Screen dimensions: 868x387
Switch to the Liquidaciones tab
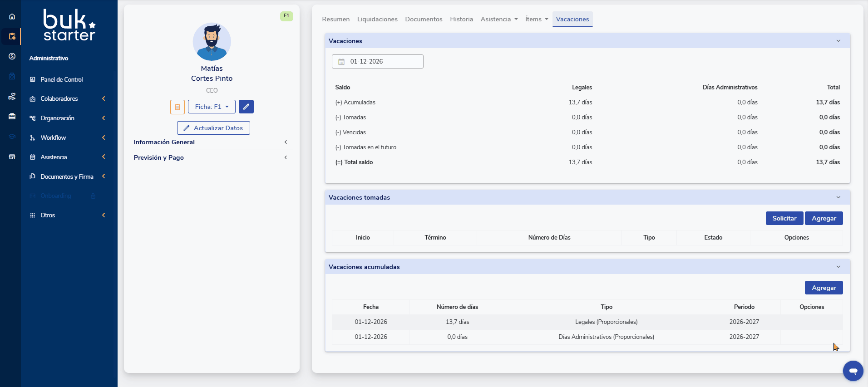377,19
